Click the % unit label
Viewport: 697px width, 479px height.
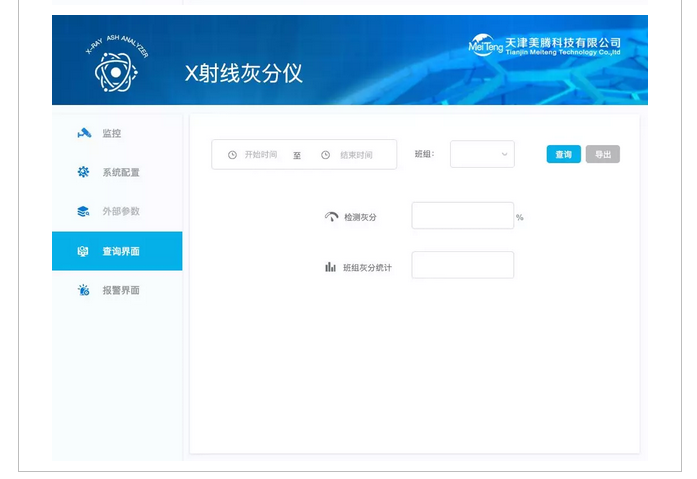[x=520, y=217]
